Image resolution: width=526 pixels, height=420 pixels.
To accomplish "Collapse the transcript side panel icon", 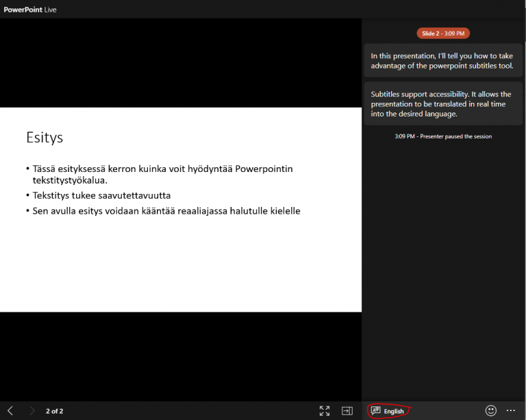I will click(347, 411).
